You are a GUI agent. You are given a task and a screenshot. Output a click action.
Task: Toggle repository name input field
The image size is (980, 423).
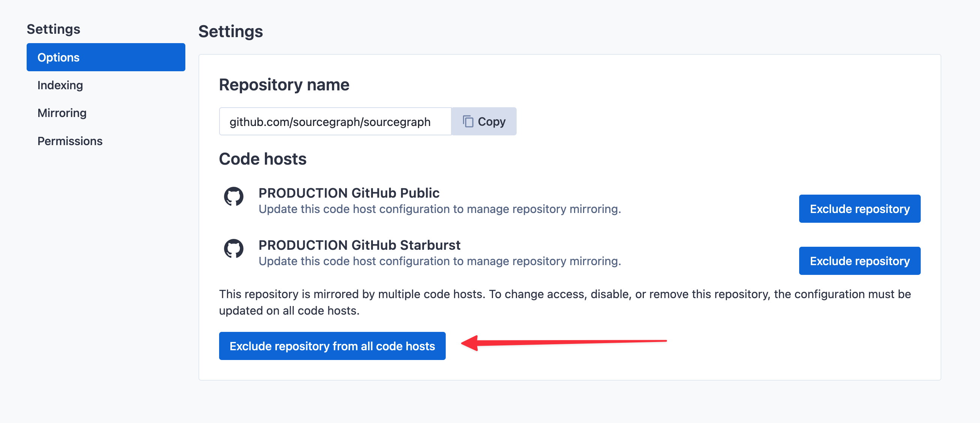click(x=335, y=122)
